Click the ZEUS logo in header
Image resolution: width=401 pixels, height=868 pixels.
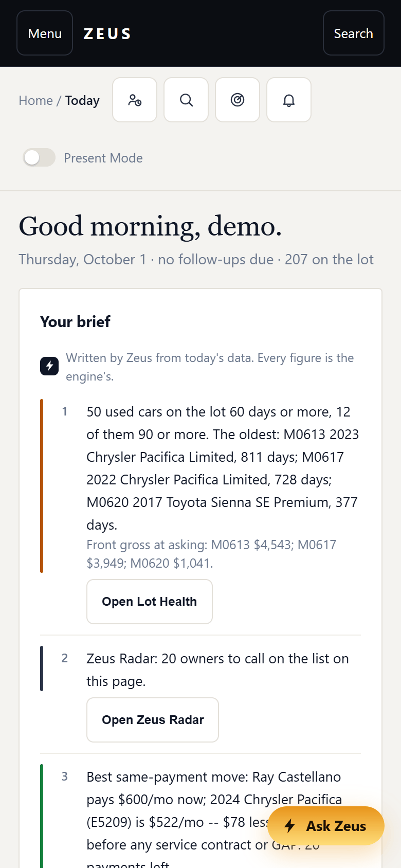tap(107, 34)
